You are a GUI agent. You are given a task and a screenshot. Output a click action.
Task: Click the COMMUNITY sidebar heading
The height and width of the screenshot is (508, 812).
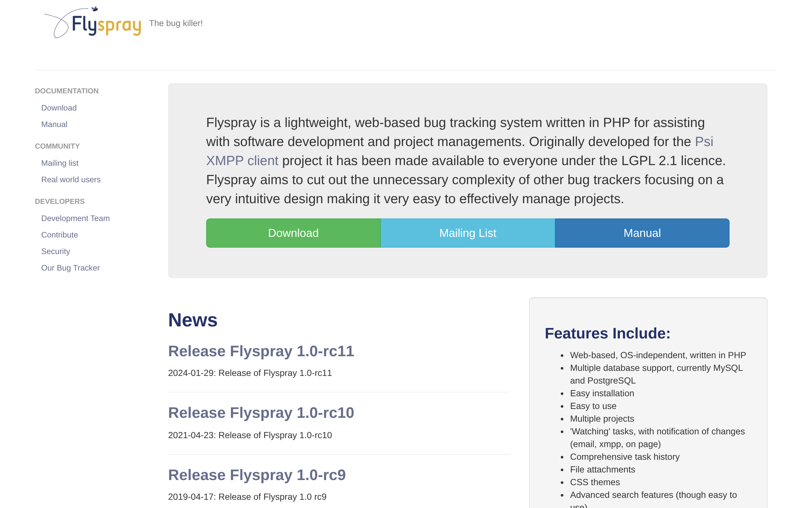click(x=57, y=146)
